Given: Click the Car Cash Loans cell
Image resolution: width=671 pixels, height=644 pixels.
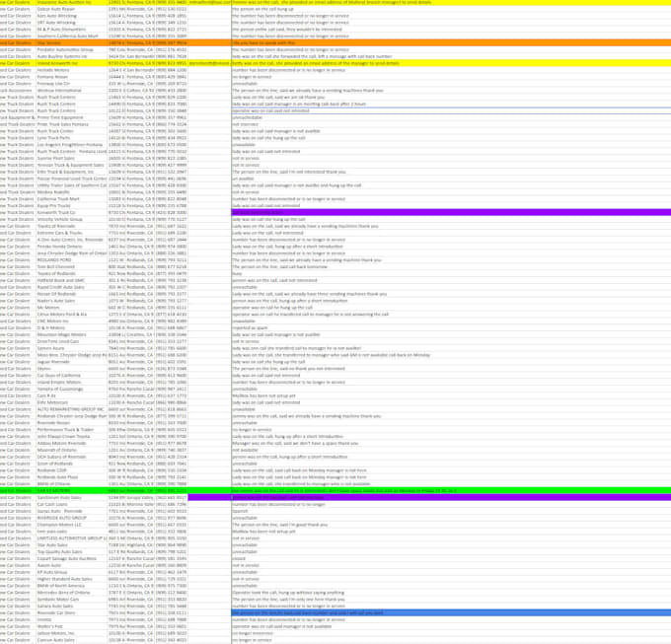Looking at the screenshot, I should click(x=71, y=505).
